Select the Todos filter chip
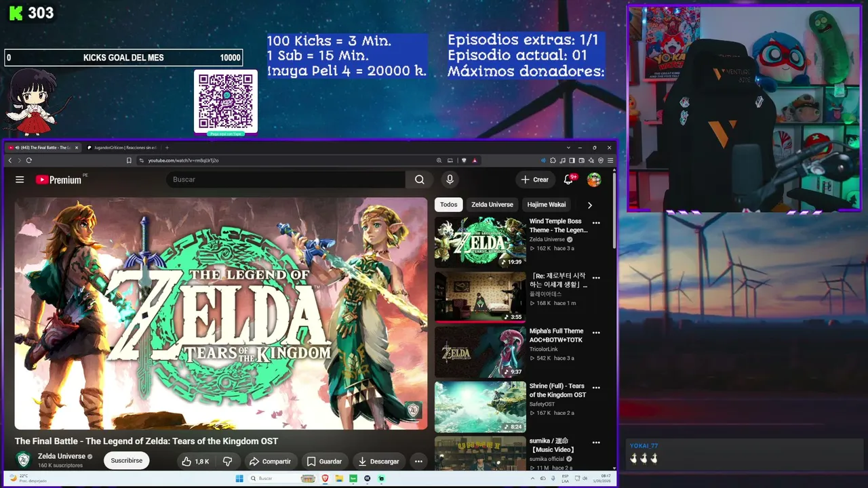This screenshot has height=488, width=868. point(448,205)
